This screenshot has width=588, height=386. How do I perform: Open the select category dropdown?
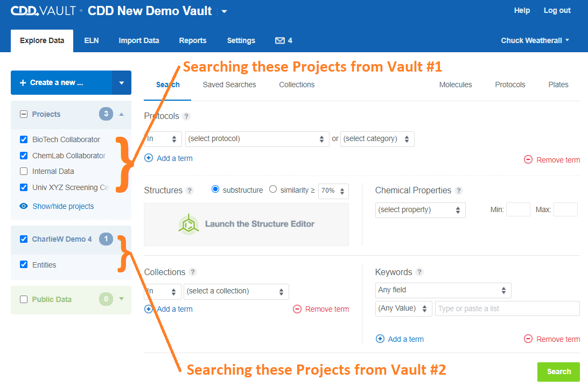pyautogui.click(x=377, y=139)
